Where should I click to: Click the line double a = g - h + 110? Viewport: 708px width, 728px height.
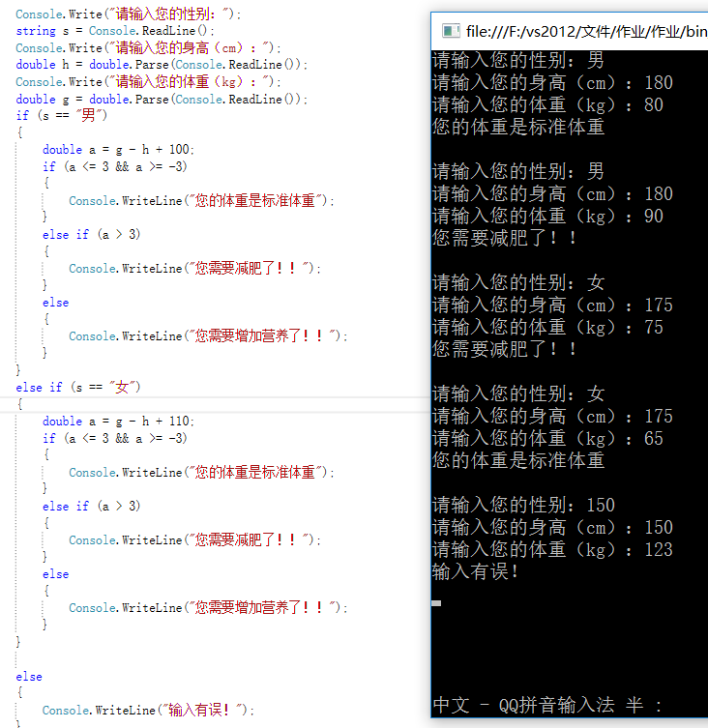tap(118, 422)
